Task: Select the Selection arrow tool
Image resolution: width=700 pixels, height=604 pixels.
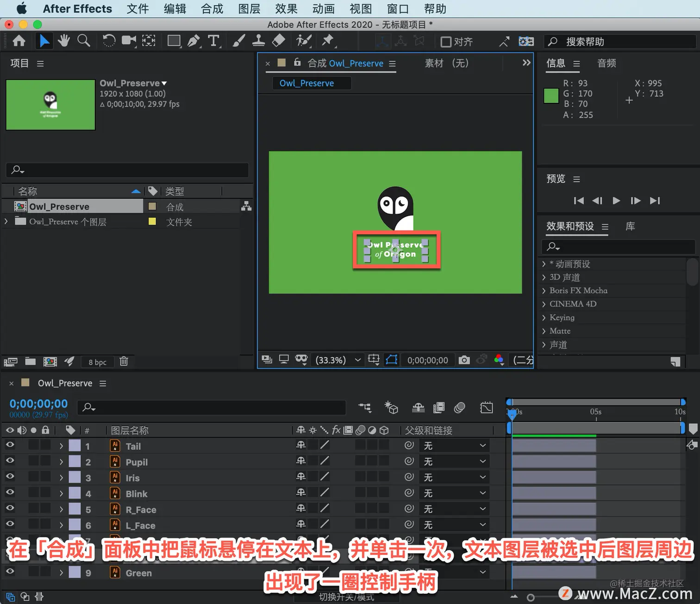Action: click(44, 41)
